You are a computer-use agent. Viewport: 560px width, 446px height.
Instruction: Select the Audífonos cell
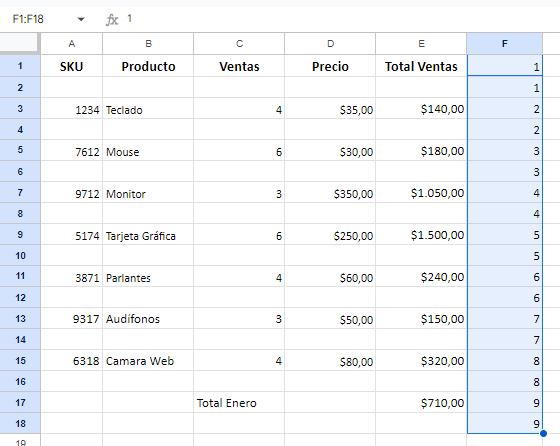[x=148, y=319]
